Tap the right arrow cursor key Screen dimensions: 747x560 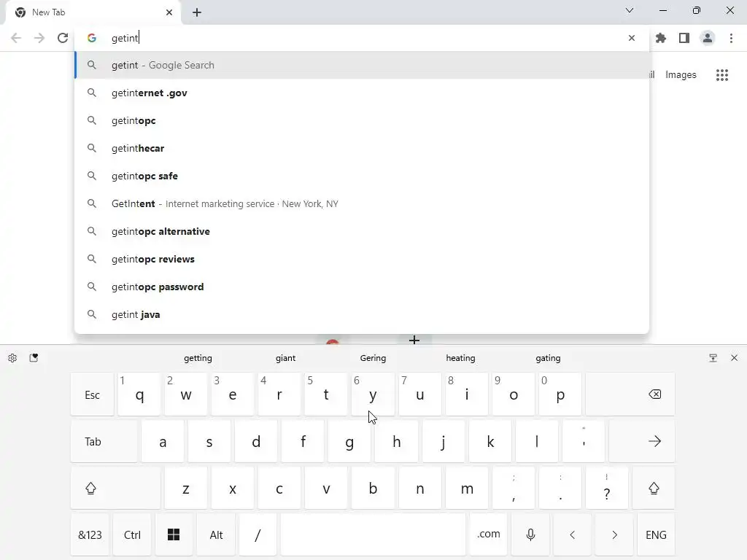[x=614, y=534]
